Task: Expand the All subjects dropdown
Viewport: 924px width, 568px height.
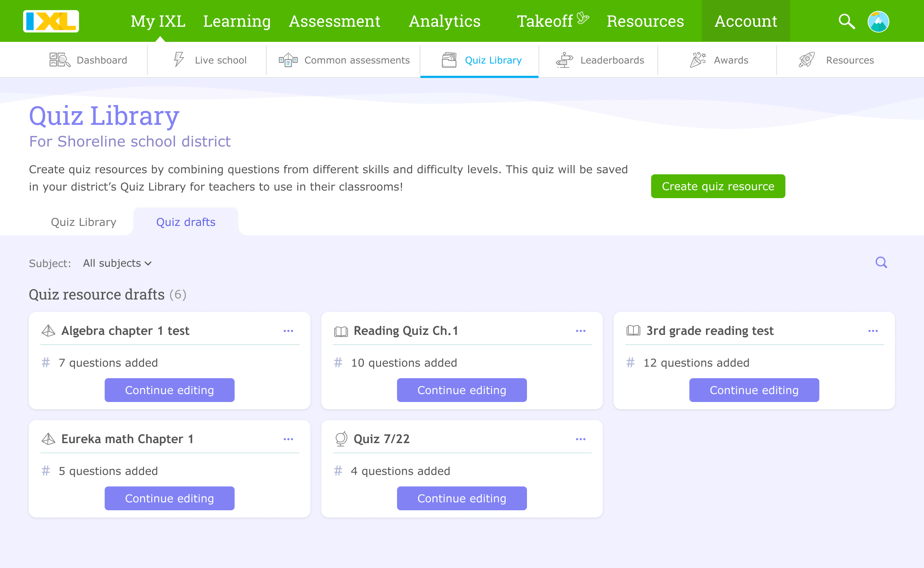Action: click(x=117, y=263)
